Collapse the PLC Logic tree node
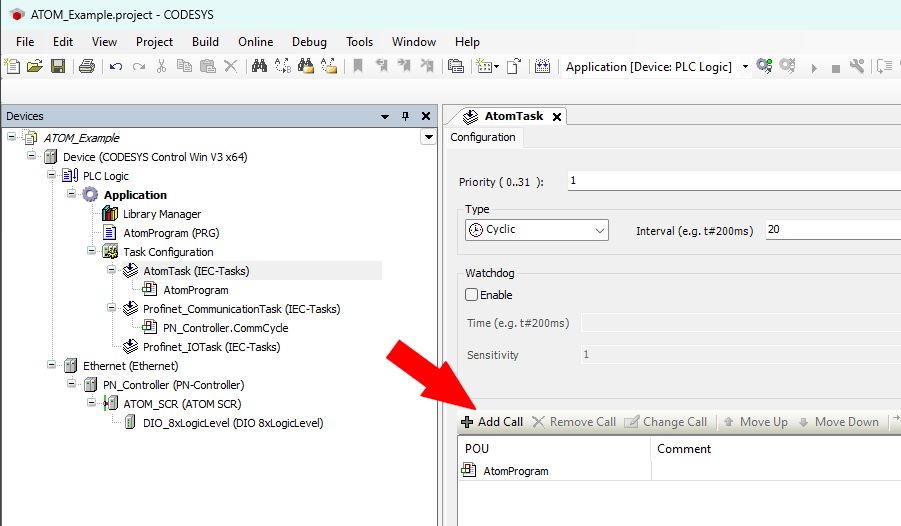 pyautogui.click(x=51, y=174)
